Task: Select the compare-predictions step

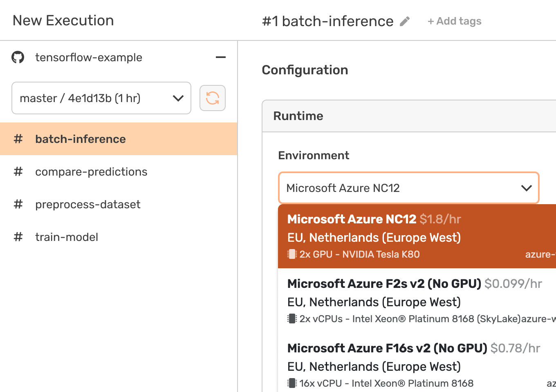Action: (119, 171)
